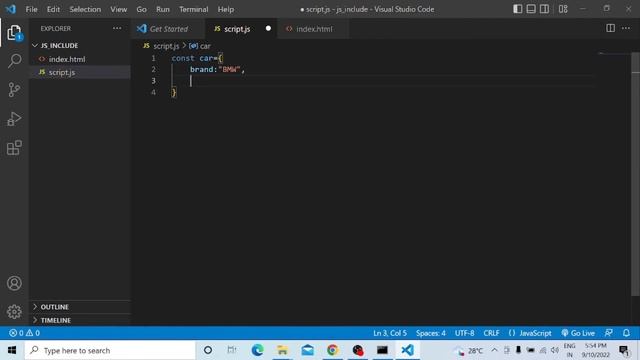Open Microsoft Edge from taskbar

pyautogui.click(x=258, y=350)
